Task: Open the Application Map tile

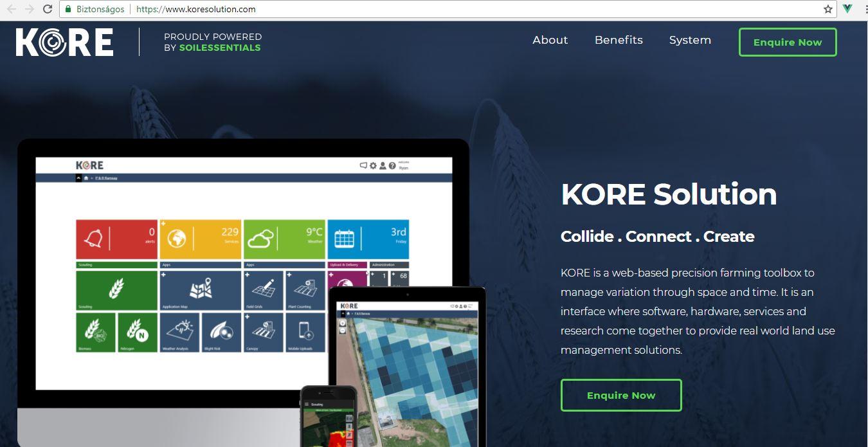Action: tap(201, 290)
